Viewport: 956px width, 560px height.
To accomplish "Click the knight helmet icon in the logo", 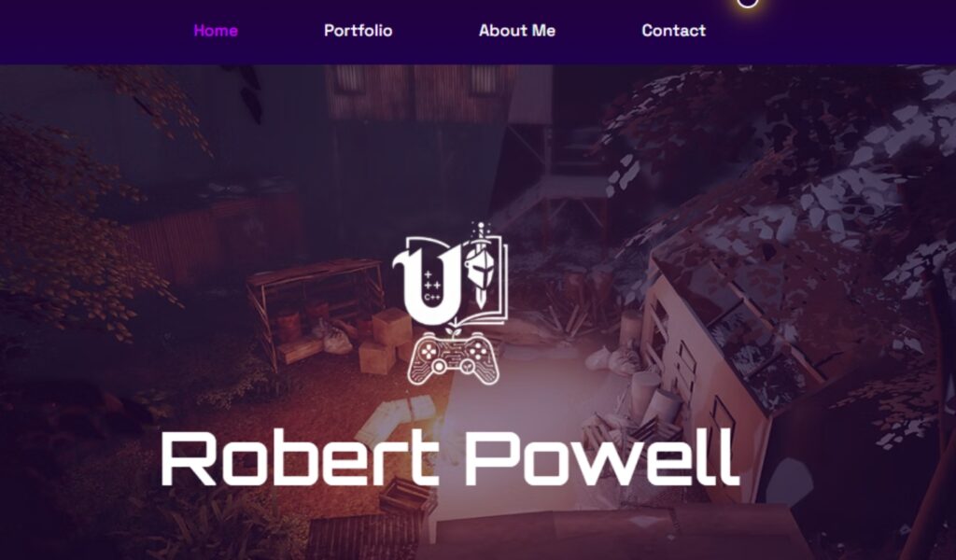I will [479, 268].
